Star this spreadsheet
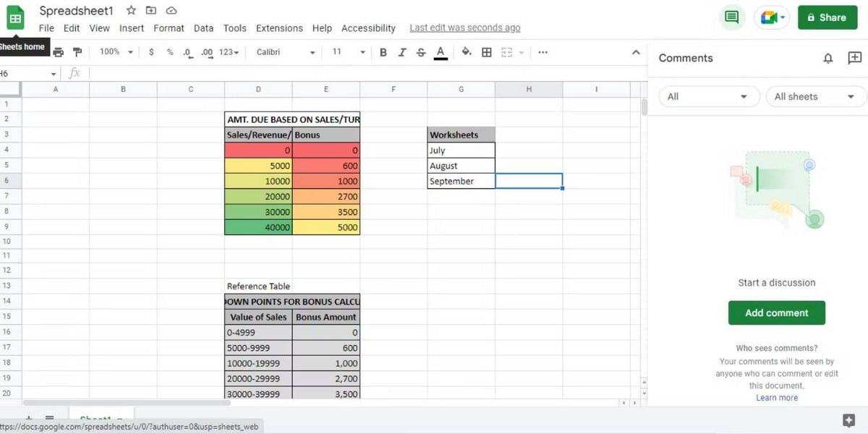This screenshot has height=434, width=868. click(131, 11)
